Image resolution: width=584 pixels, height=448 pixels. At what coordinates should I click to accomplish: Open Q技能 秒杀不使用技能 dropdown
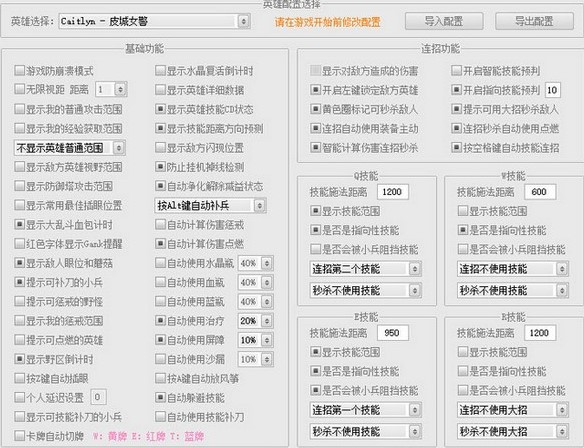coord(365,290)
